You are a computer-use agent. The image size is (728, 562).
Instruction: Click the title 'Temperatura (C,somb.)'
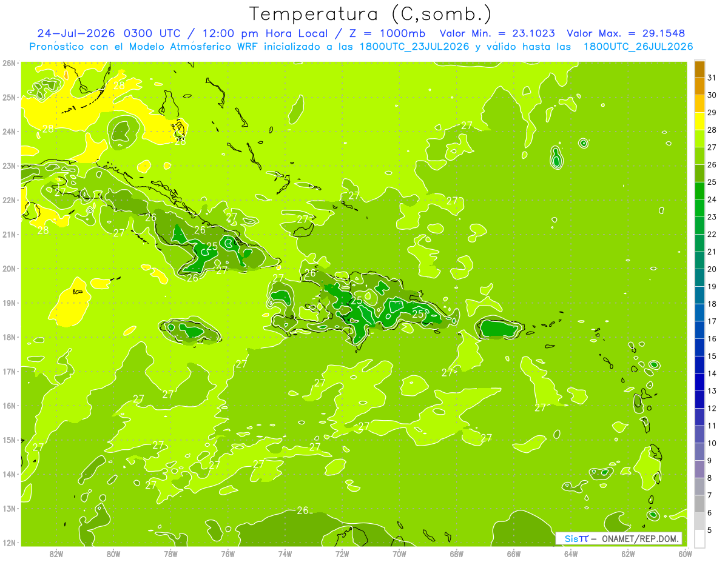(369, 14)
